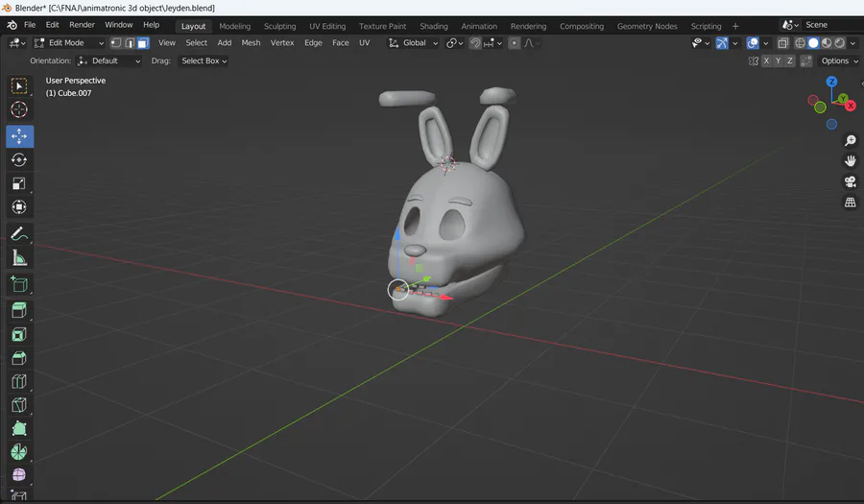This screenshot has width=864, height=504.
Task: Select the Loop Cut tool
Action: click(19, 382)
